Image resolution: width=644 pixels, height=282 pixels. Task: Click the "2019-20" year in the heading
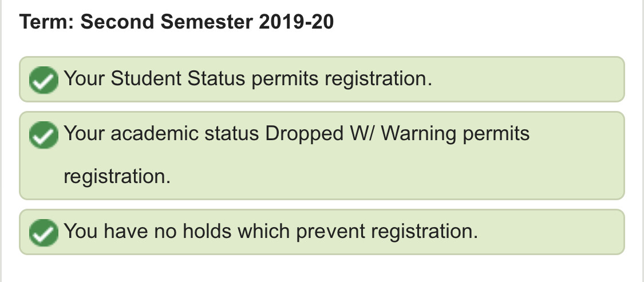(x=296, y=22)
